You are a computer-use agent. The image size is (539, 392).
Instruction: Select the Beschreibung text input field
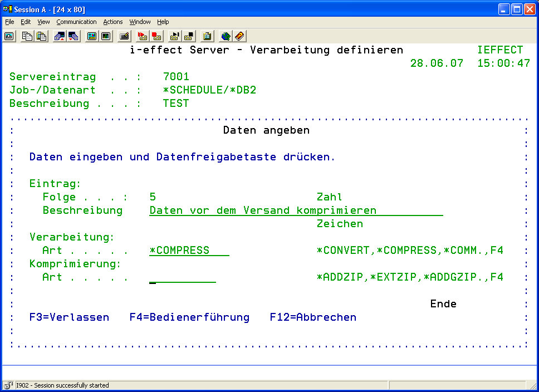tap(296, 210)
